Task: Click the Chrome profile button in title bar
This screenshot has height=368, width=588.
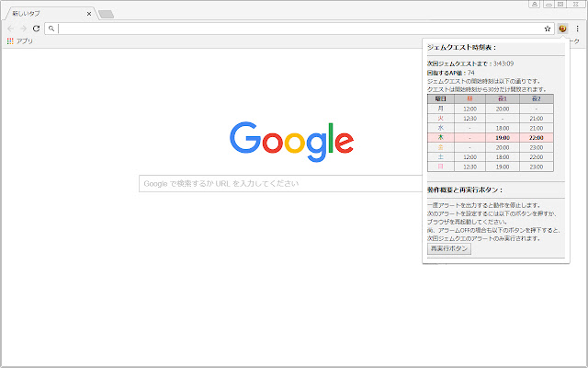Action: coord(535,4)
